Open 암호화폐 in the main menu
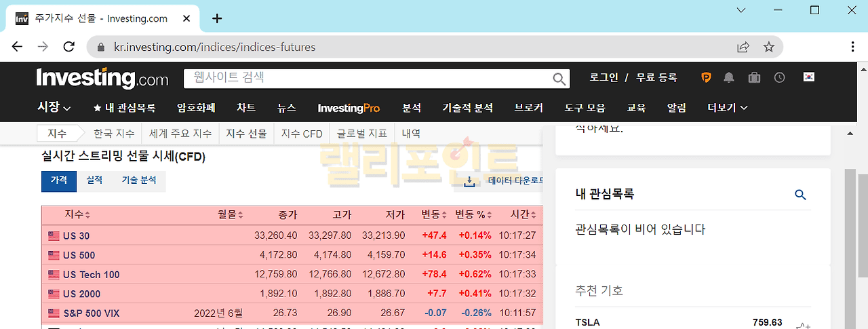 [x=196, y=107]
